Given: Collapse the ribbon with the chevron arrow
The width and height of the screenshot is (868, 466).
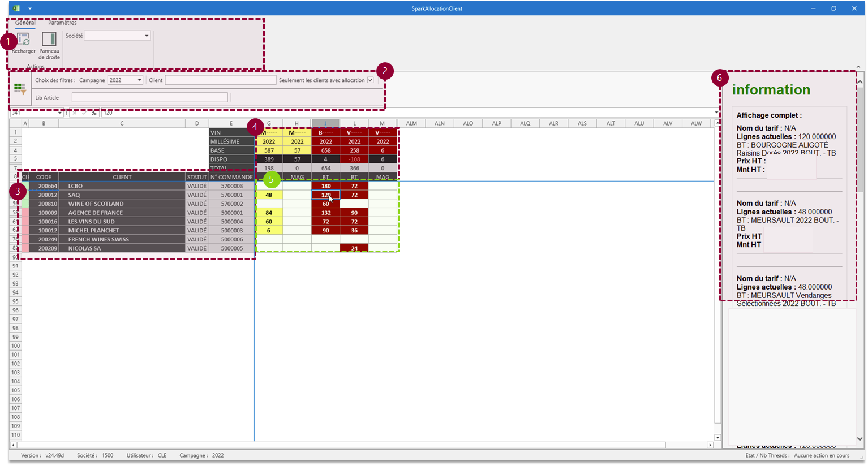Looking at the screenshot, I should point(858,67).
